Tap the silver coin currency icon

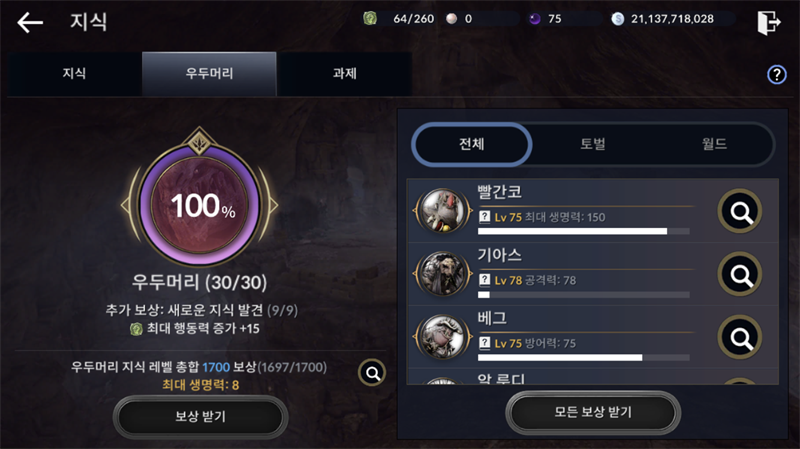pos(617,19)
